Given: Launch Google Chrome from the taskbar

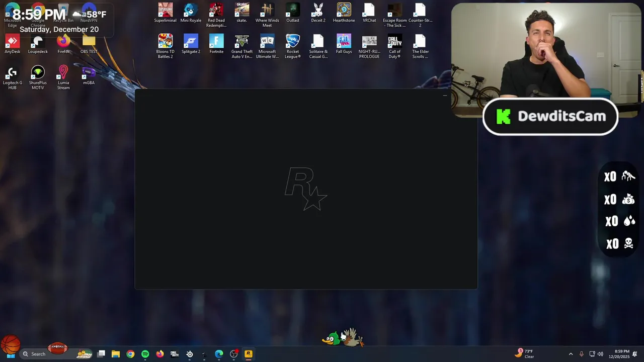Looking at the screenshot, I should [130, 354].
